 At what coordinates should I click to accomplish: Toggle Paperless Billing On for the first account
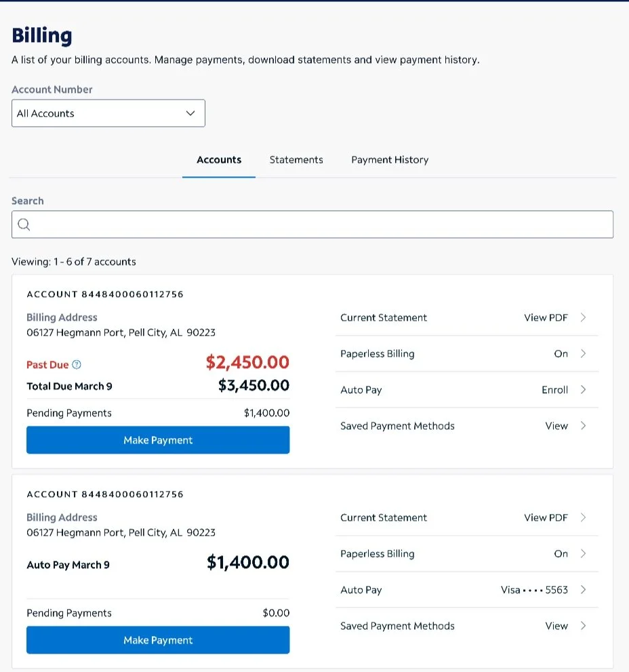[561, 353]
